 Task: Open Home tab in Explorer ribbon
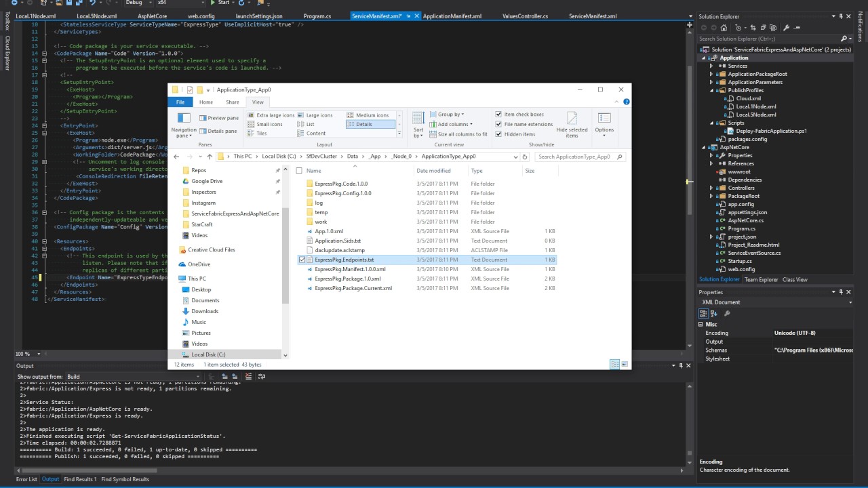coord(206,102)
